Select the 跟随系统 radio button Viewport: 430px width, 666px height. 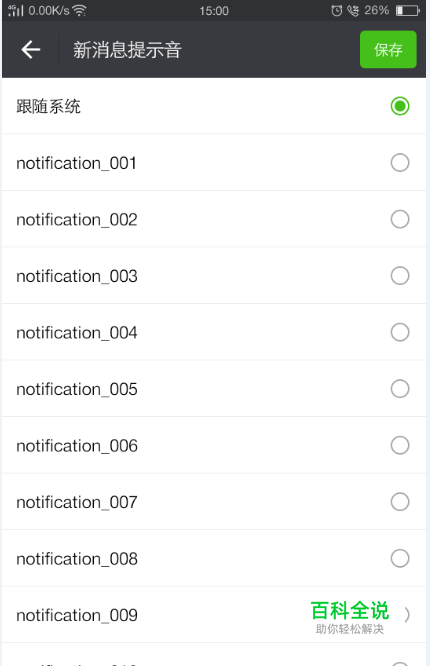[x=400, y=106]
